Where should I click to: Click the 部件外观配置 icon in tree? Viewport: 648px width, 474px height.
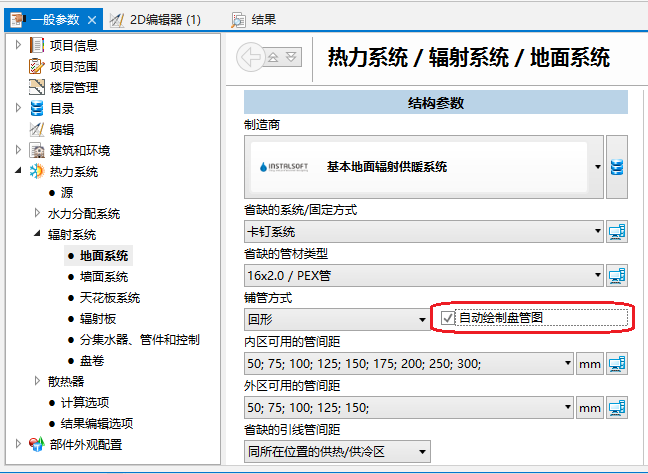(37, 444)
